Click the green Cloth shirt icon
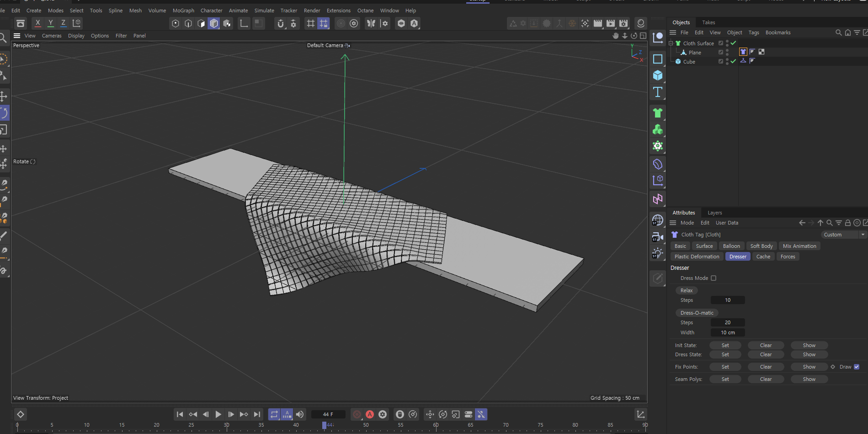Screen dimensions: 868x434 [657, 113]
